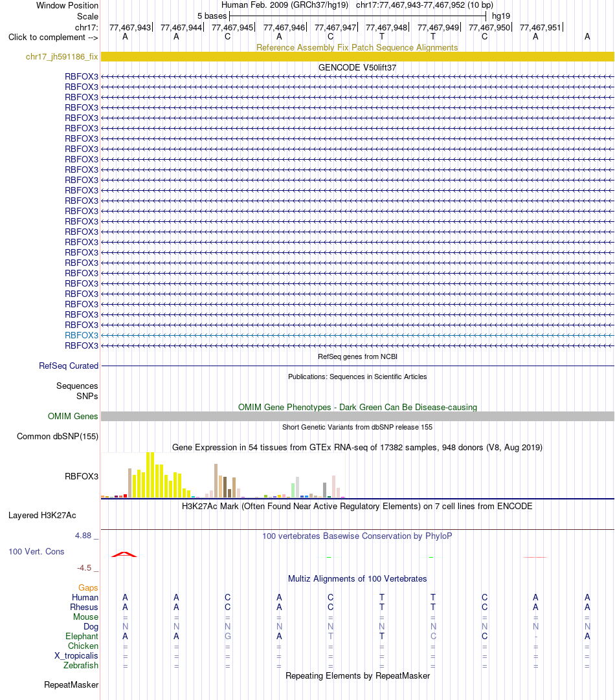The height and width of the screenshot is (700, 615).
Task: Click the dash gap in the Elephant row
Action: tap(535, 637)
